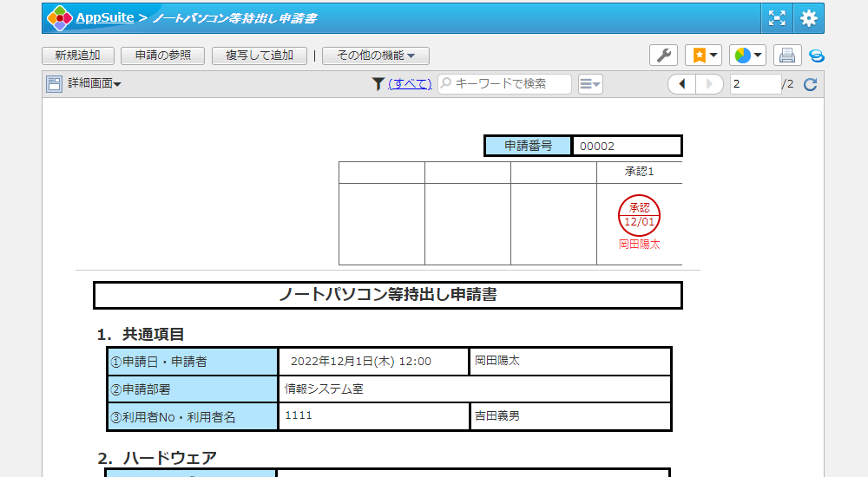Open the search options list dropdown
This screenshot has width=868, height=477.
pos(590,84)
